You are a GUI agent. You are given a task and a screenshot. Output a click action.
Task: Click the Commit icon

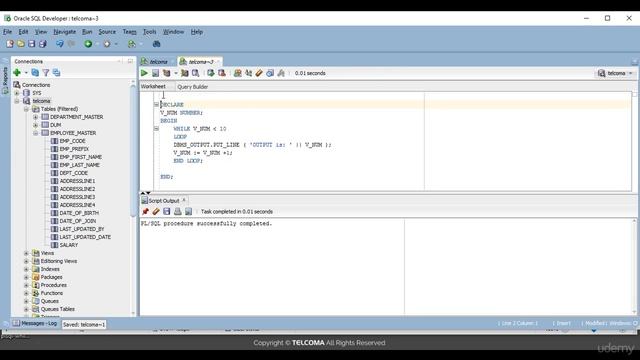coord(211,73)
